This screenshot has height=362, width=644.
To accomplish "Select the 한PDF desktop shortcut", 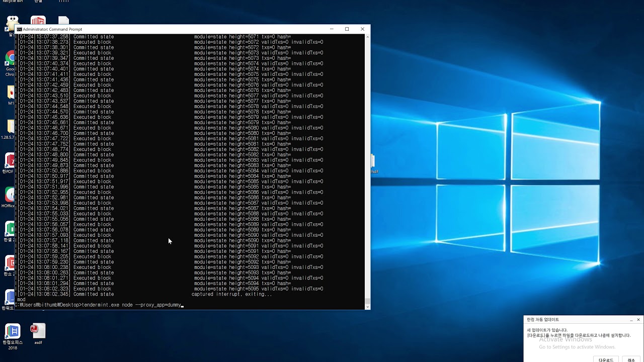I will point(9,164).
